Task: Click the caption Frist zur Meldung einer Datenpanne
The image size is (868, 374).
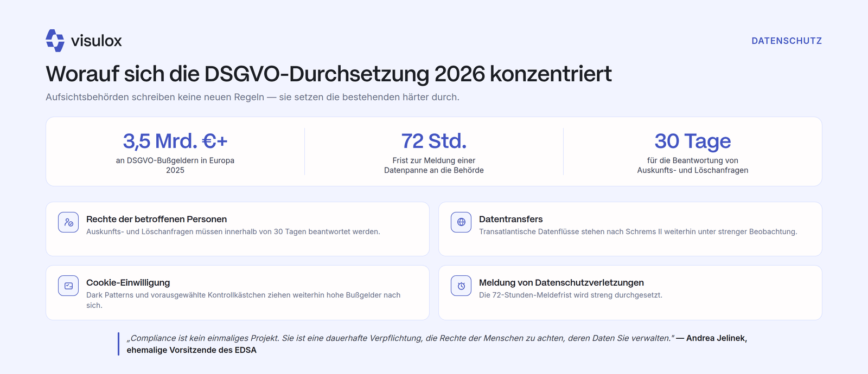Action: (434, 165)
